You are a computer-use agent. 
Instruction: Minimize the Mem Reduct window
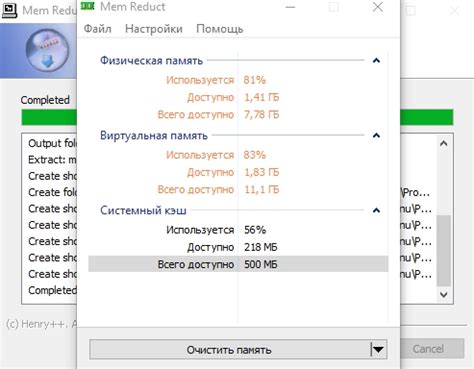coord(290,7)
